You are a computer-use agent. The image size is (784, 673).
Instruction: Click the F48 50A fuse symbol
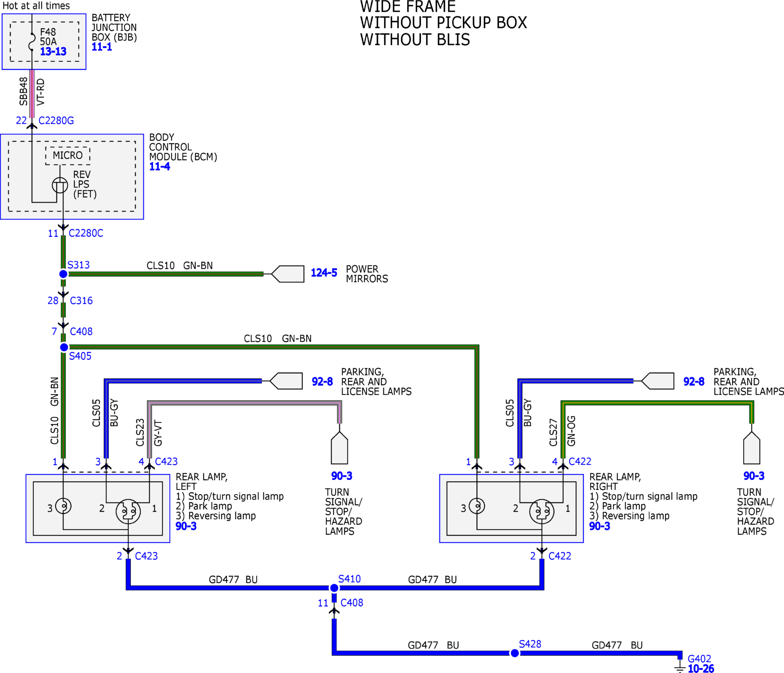32,42
